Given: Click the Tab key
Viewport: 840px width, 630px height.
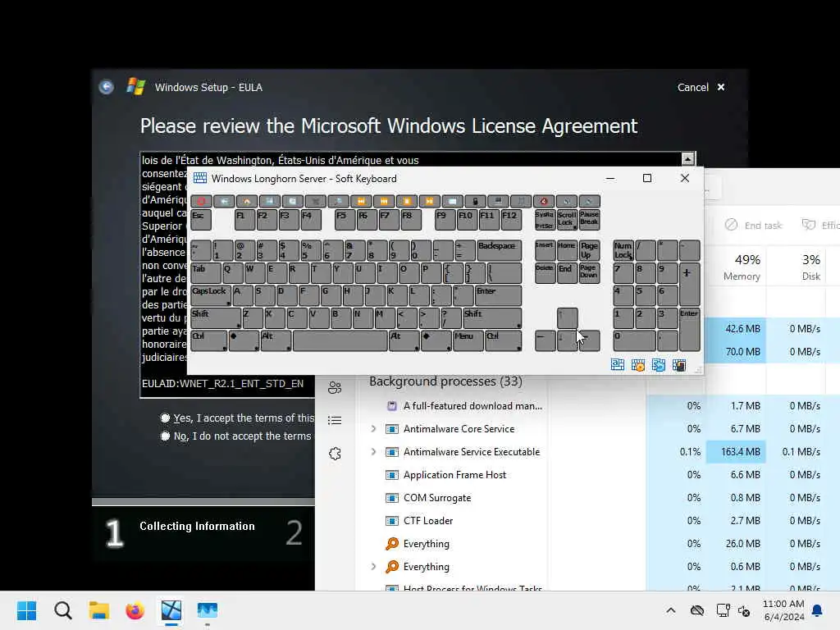Looking at the screenshot, I should [206, 273].
